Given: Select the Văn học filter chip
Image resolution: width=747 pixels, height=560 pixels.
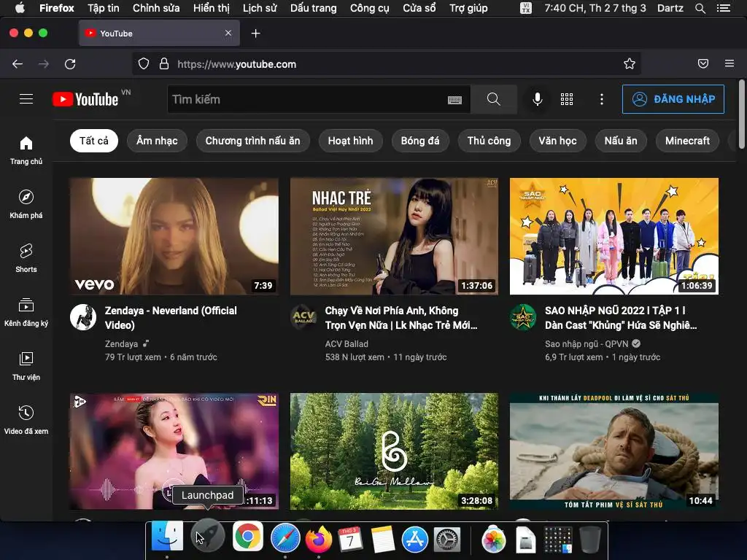Looking at the screenshot, I should point(557,141).
